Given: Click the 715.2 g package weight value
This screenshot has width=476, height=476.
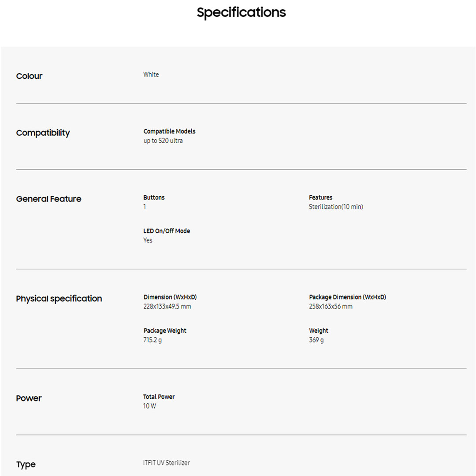Looking at the screenshot, I should click(152, 340).
